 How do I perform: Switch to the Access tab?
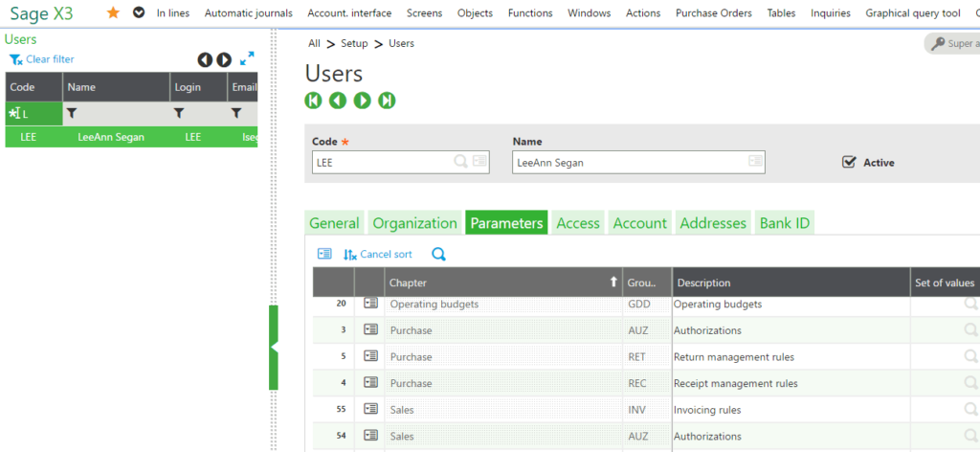tap(578, 223)
